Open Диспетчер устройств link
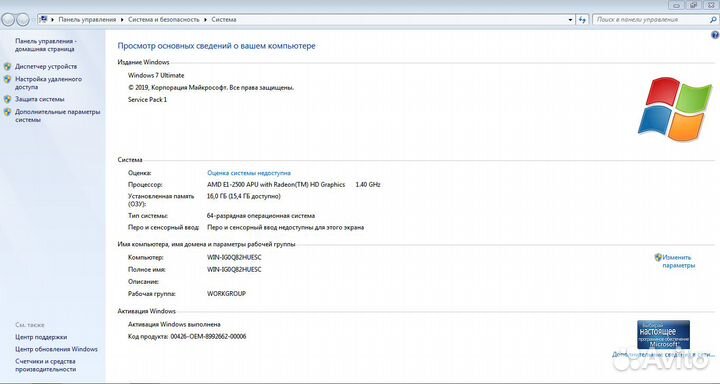 click(x=46, y=67)
